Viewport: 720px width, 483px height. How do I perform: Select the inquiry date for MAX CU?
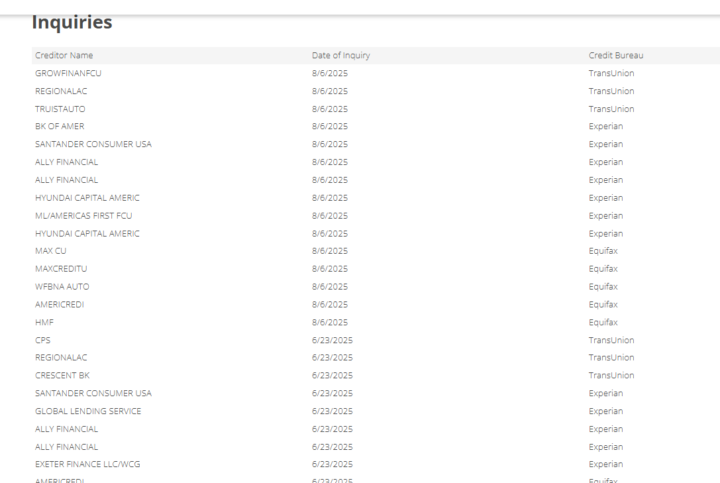(330, 251)
